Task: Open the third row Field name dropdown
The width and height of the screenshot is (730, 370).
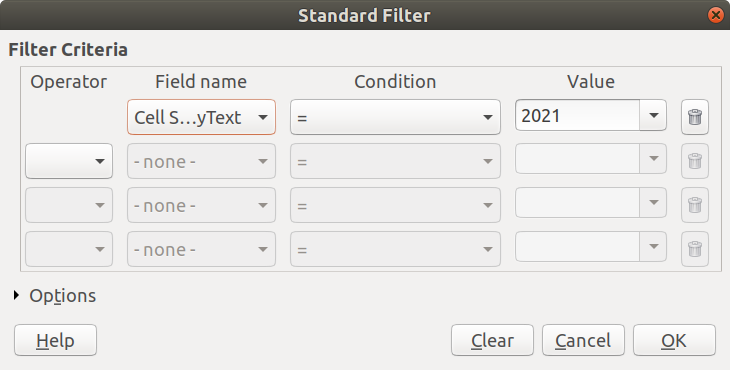Action: click(x=201, y=205)
